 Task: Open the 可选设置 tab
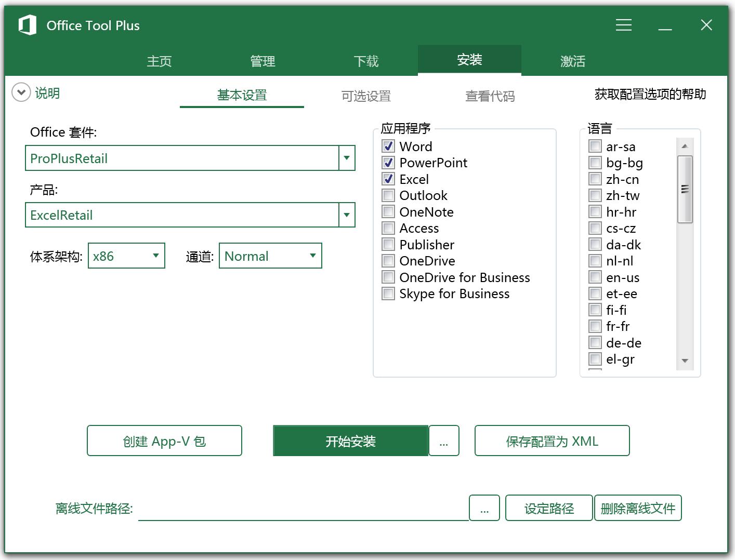click(x=367, y=96)
